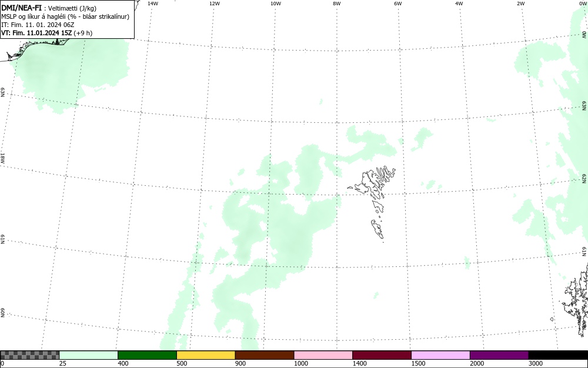Viewport: 588px width, 368px height.
Task: Click the 10W longitude label
Action: (x=276, y=4)
